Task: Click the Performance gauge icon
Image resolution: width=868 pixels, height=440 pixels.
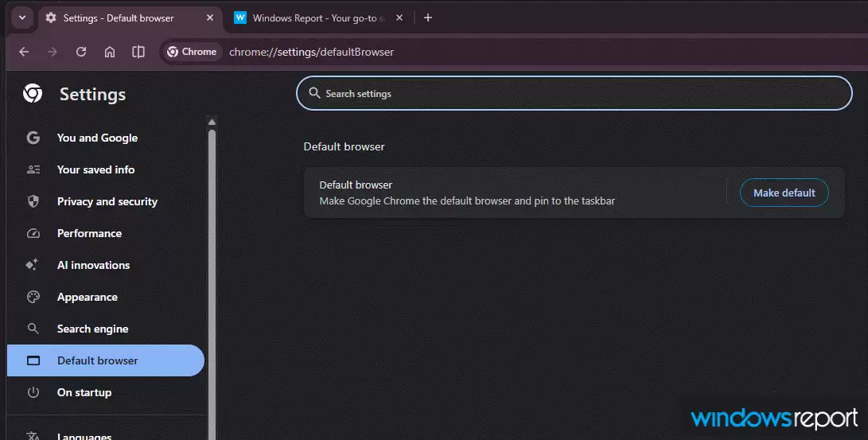Action: (33, 233)
